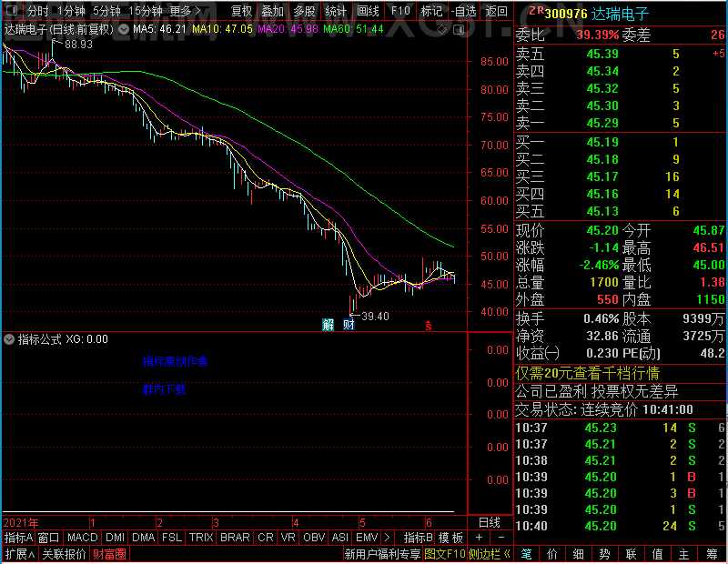Open the 指标公式 indicator dropdown chevron
Image resolution: width=728 pixels, height=564 pixels.
(9, 339)
